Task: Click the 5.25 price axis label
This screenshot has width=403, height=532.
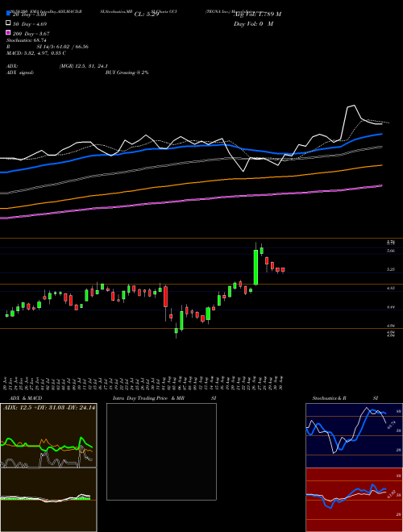Action: [390, 269]
